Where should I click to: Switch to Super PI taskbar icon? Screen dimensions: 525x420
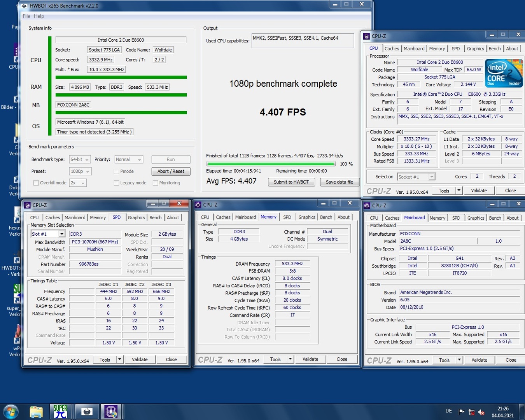[60, 412]
